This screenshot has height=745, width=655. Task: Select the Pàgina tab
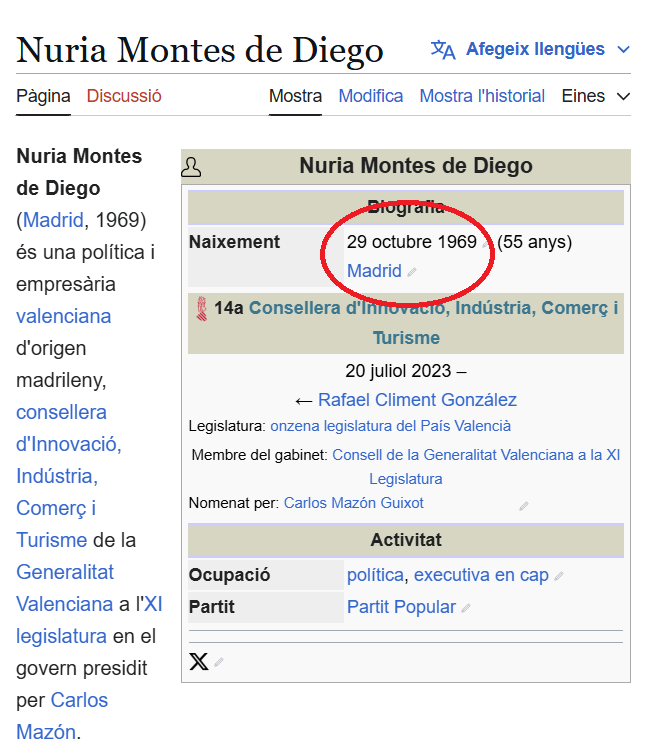click(x=43, y=96)
